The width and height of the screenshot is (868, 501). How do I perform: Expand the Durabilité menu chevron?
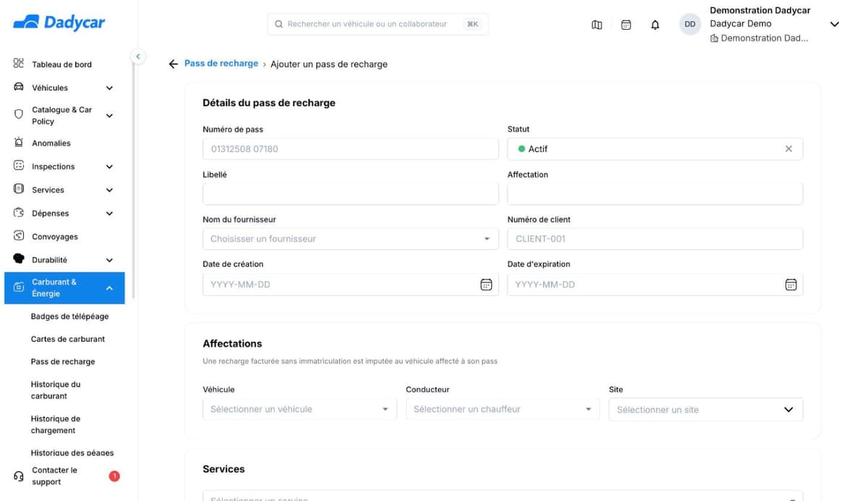coord(109,260)
